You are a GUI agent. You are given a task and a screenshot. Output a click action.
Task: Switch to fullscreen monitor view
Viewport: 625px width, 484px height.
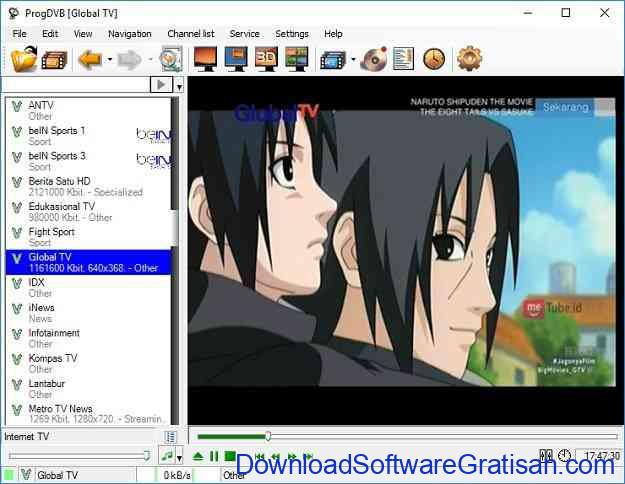pyautogui.click(x=205, y=59)
